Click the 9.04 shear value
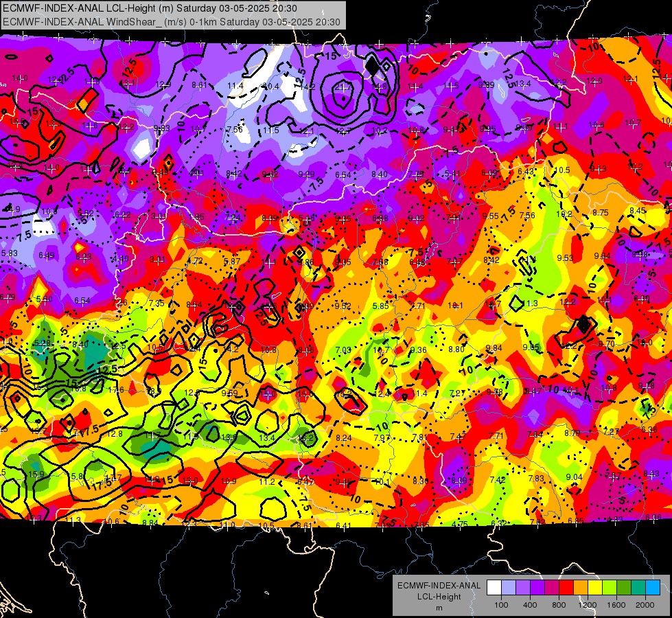The height and width of the screenshot is (618, 672). pos(574,477)
